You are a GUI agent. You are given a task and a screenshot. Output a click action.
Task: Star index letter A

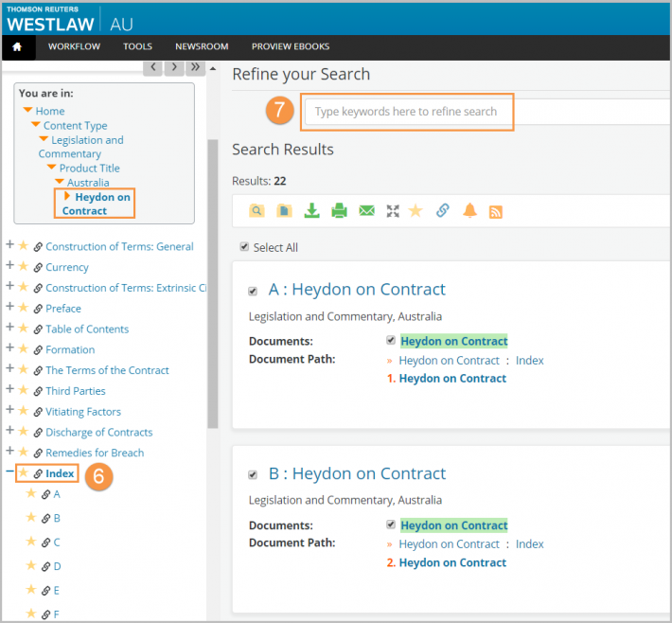[x=31, y=493]
